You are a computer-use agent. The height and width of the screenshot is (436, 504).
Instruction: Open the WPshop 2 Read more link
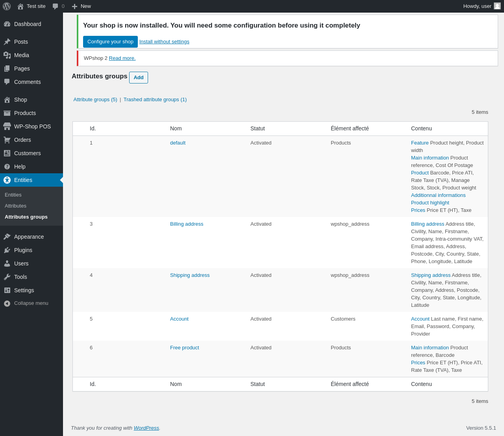click(x=122, y=58)
